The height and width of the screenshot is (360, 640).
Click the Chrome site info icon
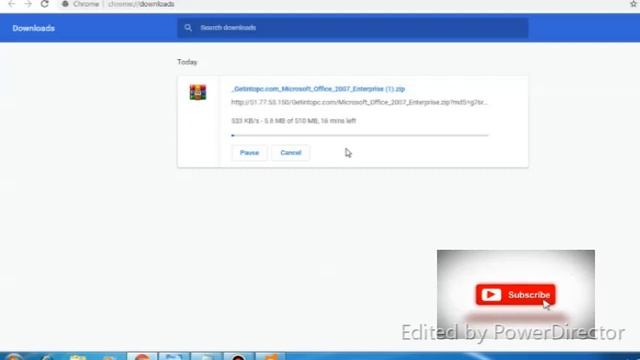(x=65, y=4)
